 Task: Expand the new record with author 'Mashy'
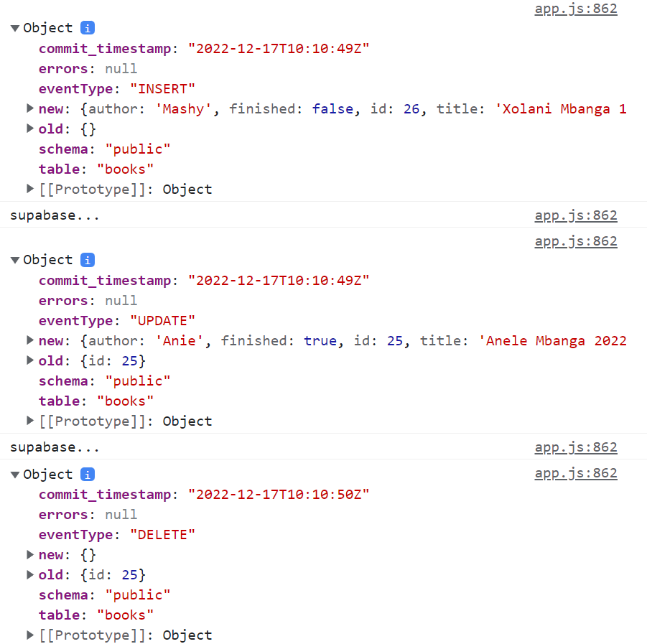pyautogui.click(x=30, y=108)
